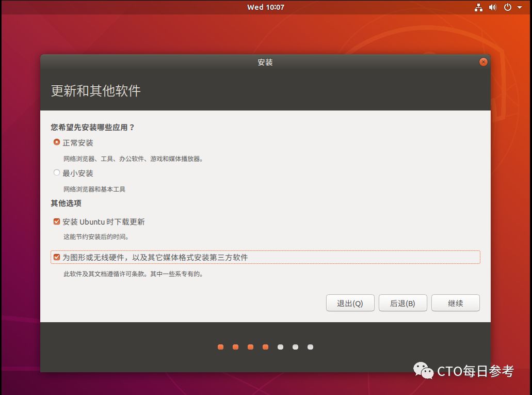Click the current highlighted progress dot
532x395 pixels.
[x=265, y=347]
